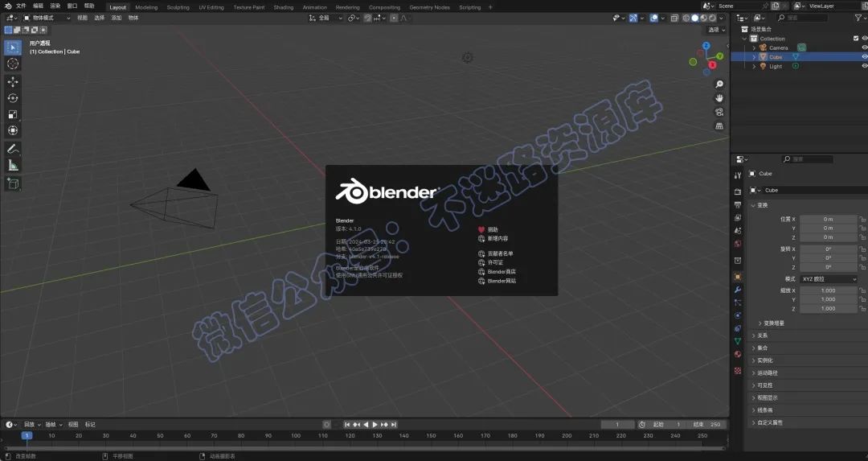Screen dimensions: 868x461
Task: Click the viewport pan hand icon
Action: 719,98
